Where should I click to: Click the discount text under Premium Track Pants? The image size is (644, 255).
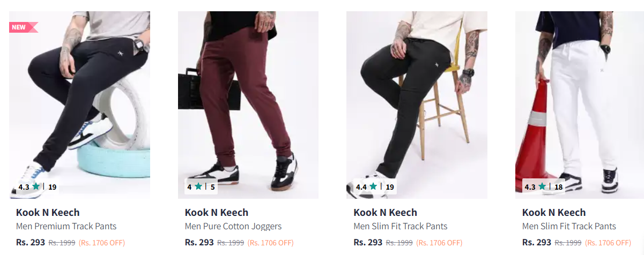pyautogui.click(x=102, y=243)
